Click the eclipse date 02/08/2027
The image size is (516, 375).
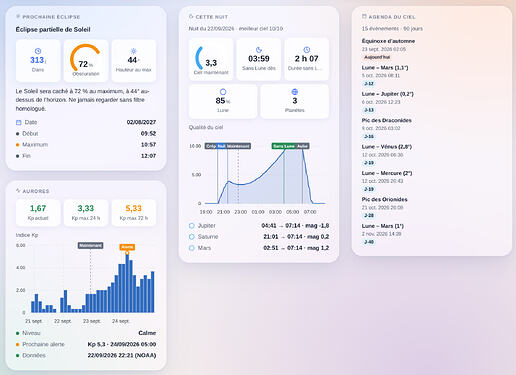pyautogui.click(x=141, y=122)
